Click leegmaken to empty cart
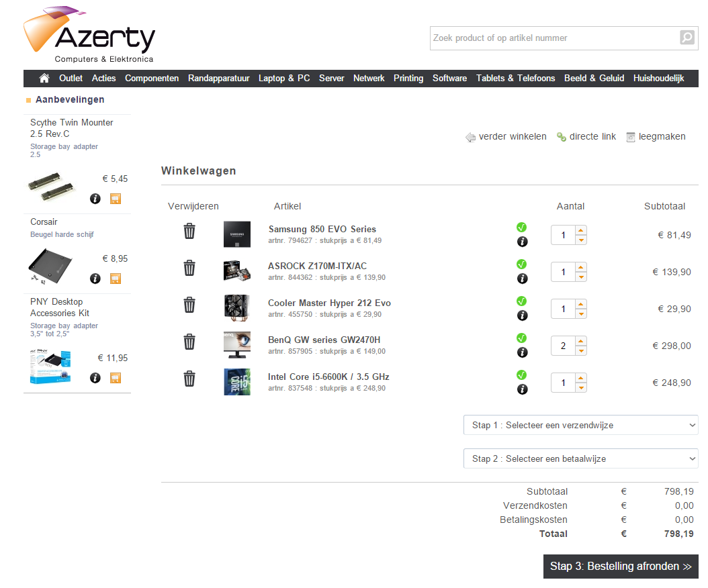 [656, 136]
